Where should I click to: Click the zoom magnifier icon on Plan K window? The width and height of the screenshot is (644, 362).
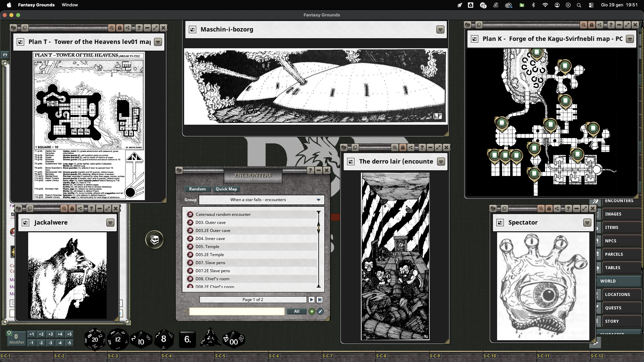(583, 25)
